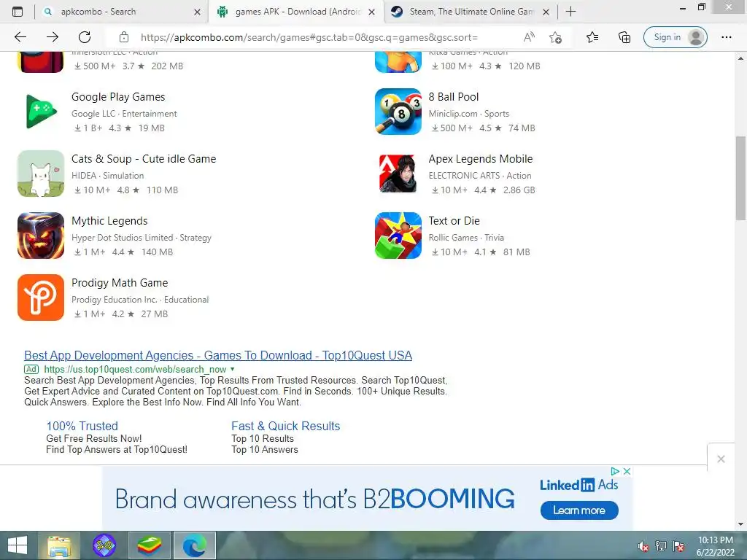
Task: Open 100% Trusted sitelink
Action: pyautogui.click(x=82, y=426)
